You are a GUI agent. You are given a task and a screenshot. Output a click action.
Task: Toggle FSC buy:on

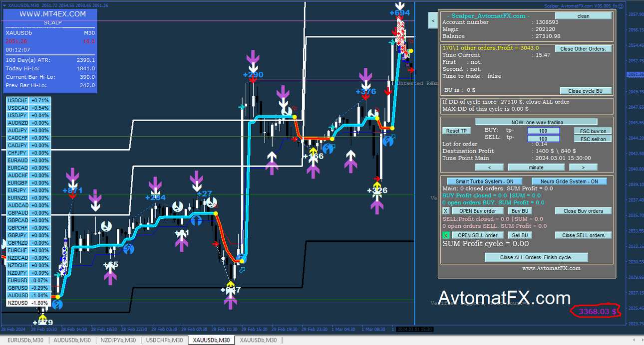[593, 131]
